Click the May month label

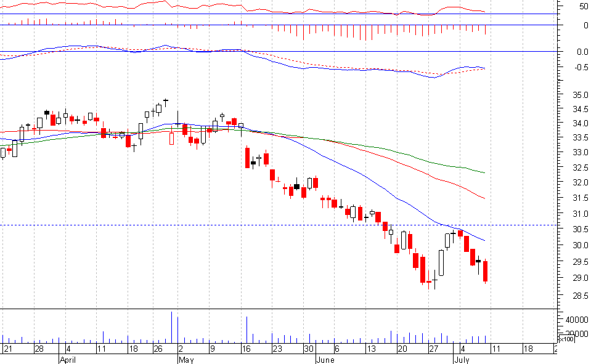pos(186,360)
